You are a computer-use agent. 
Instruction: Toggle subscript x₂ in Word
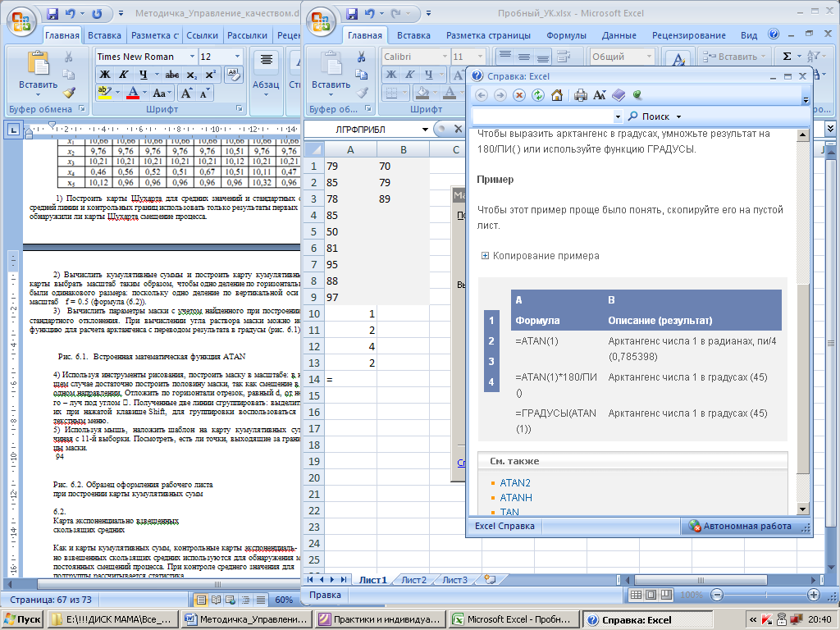tap(192, 75)
